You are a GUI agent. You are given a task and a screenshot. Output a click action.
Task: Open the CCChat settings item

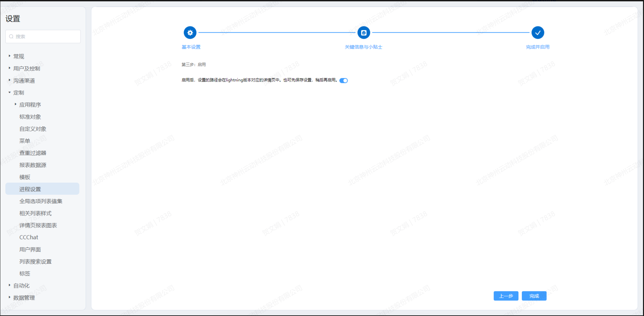pos(29,237)
